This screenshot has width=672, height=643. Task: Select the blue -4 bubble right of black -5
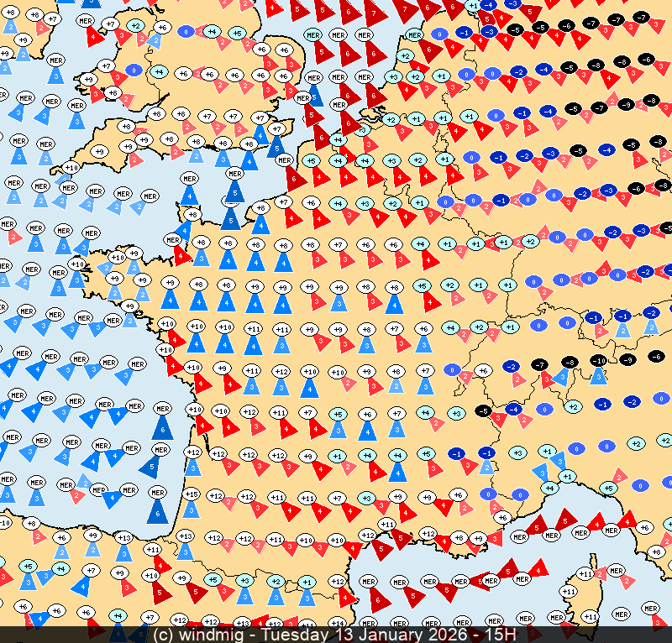[512, 409]
